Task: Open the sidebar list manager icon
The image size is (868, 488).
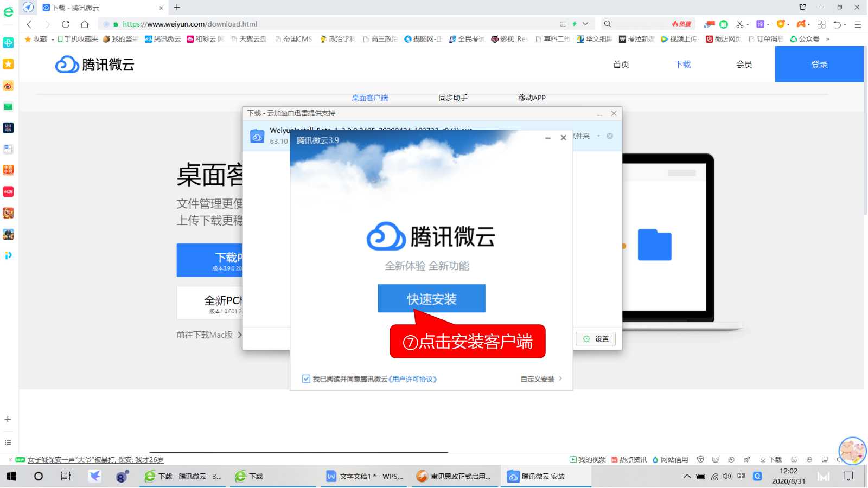Action: [8, 443]
